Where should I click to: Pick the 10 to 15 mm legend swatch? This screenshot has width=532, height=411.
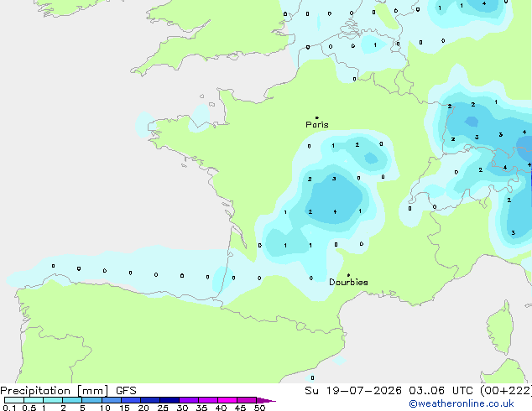[x=112, y=400]
